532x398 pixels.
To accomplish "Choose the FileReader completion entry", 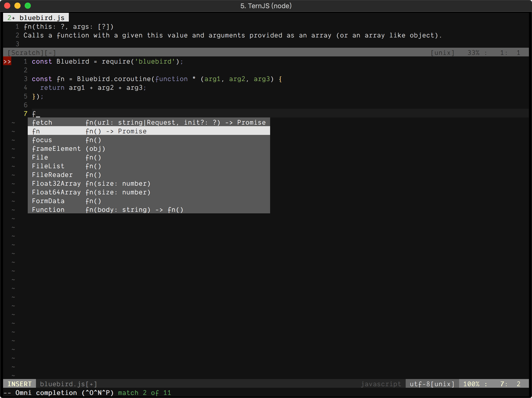I will pyautogui.click(x=52, y=175).
